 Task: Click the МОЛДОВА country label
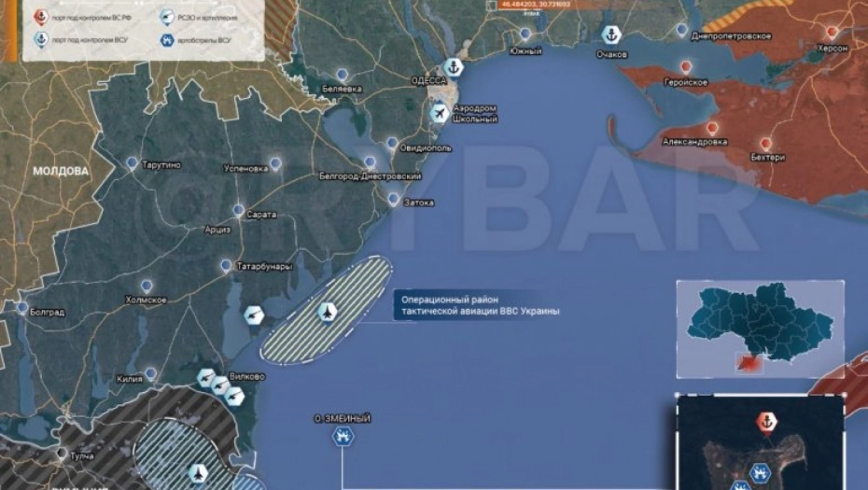(x=60, y=172)
